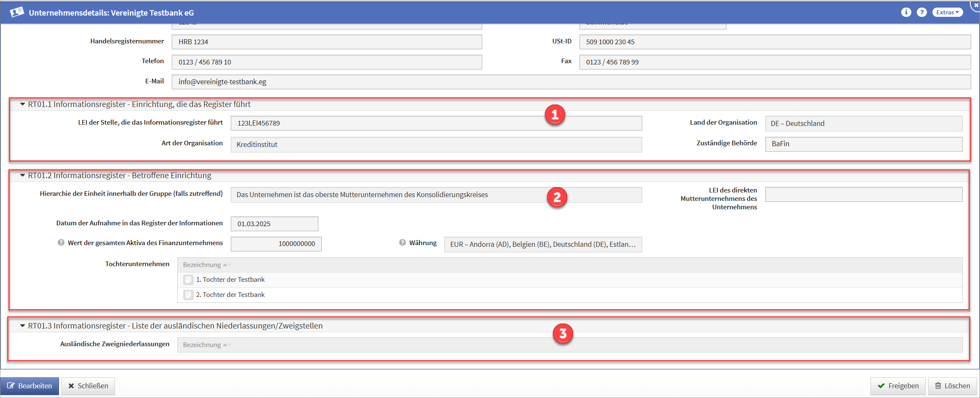Click the Löschen button
Viewport: 980px width, 398px height.
point(952,386)
